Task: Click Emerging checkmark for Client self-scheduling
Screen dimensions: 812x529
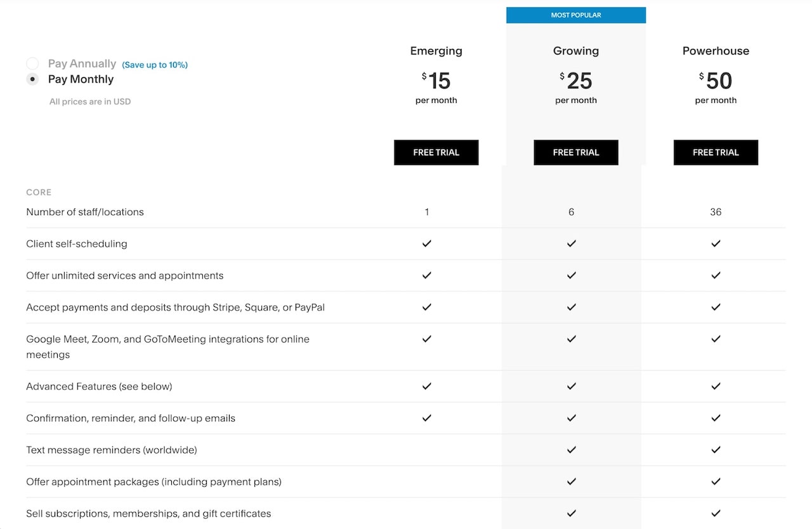Action: click(x=427, y=244)
